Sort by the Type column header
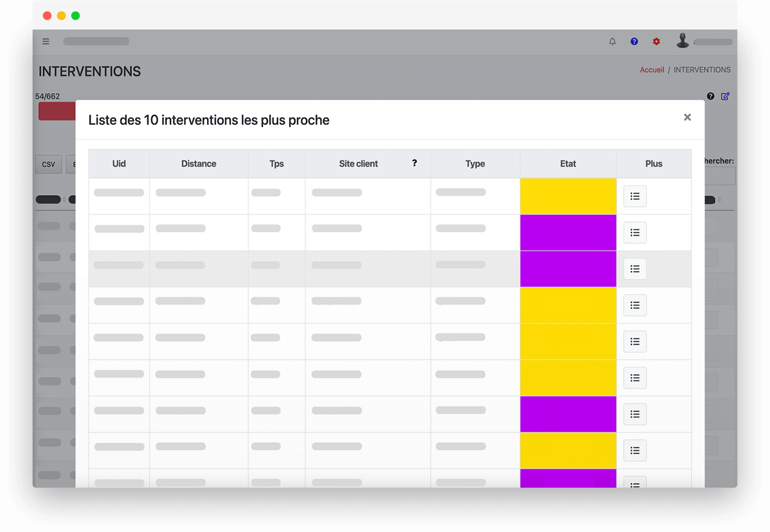The width and height of the screenshot is (770, 532). pyautogui.click(x=475, y=163)
